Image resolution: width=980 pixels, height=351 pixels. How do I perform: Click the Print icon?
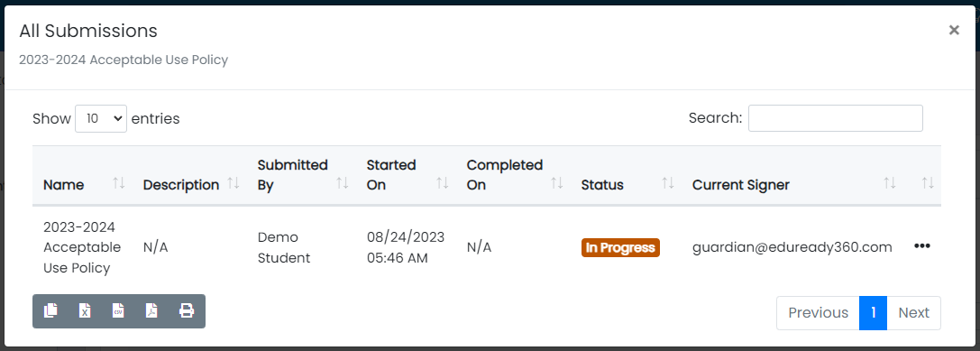coord(187,310)
